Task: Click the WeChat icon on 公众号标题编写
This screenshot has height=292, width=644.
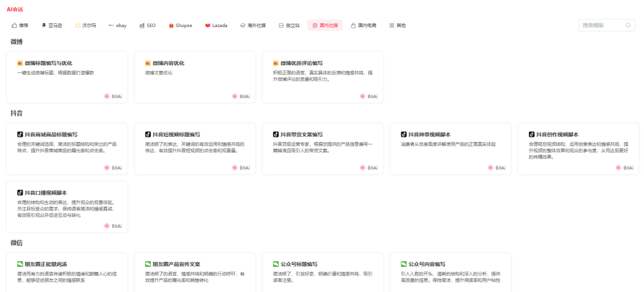Action: pyautogui.click(x=276, y=264)
